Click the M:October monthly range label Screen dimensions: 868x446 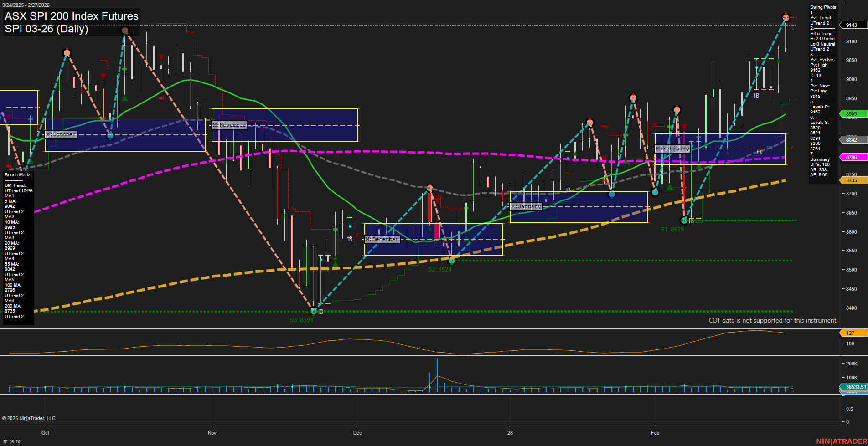coord(61,134)
